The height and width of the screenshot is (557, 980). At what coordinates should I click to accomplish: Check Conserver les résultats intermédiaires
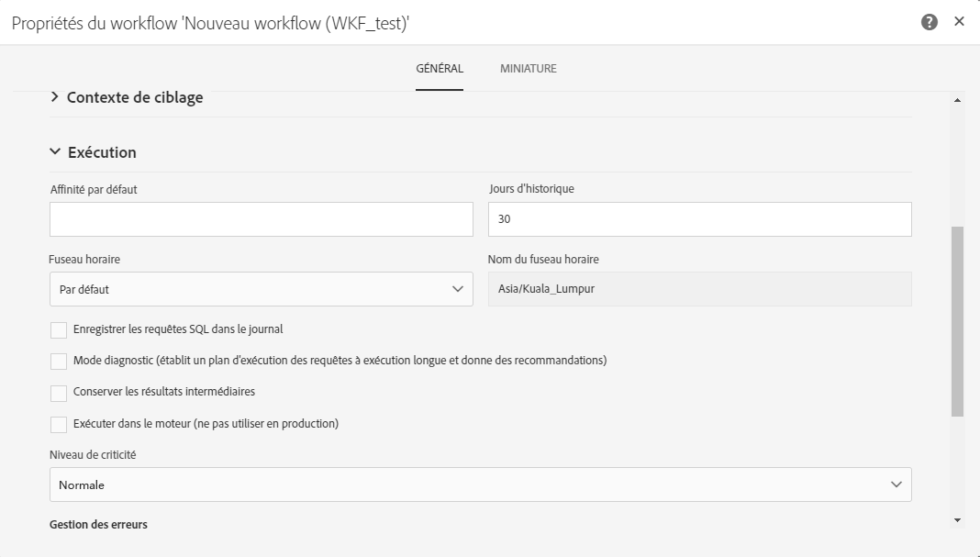pos(59,393)
